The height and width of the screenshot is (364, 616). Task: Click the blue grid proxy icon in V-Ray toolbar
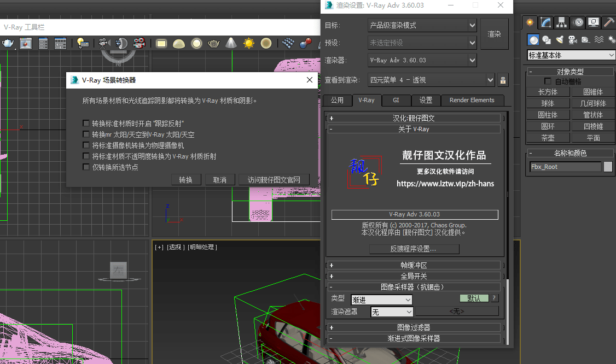click(x=288, y=43)
